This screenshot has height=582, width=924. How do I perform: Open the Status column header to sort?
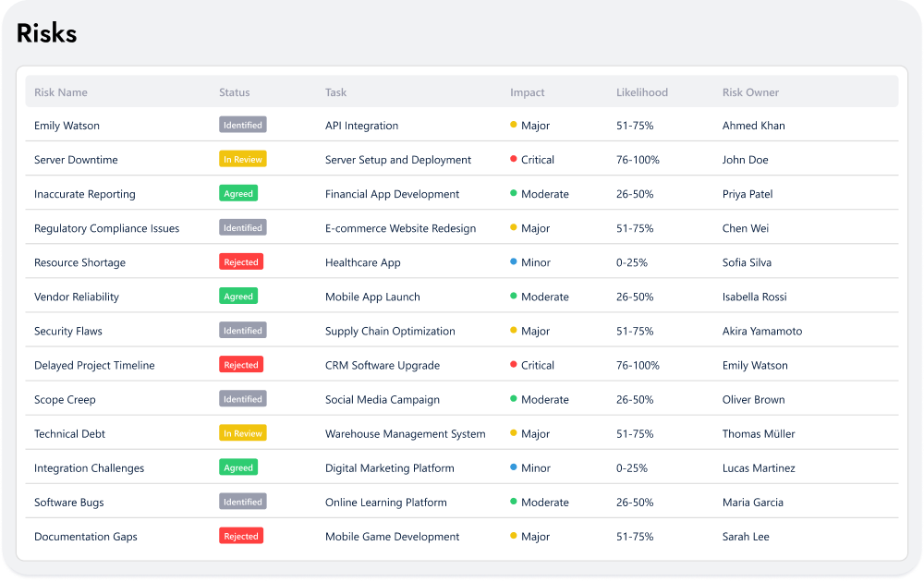coord(234,92)
